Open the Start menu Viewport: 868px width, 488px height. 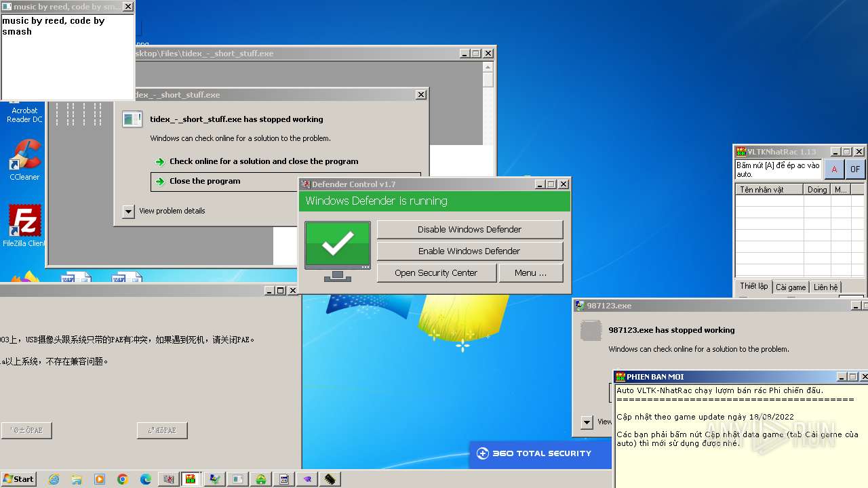(x=19, y=479)
